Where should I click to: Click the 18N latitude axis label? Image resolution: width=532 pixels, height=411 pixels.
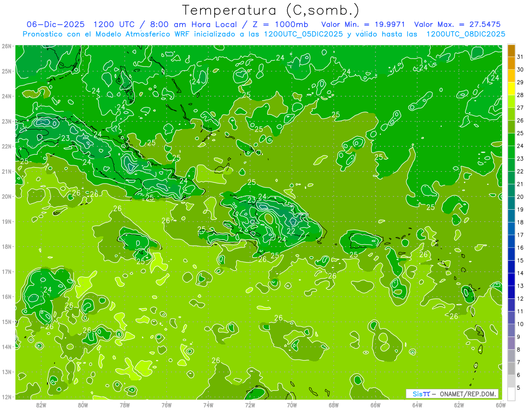pos(7,247)
